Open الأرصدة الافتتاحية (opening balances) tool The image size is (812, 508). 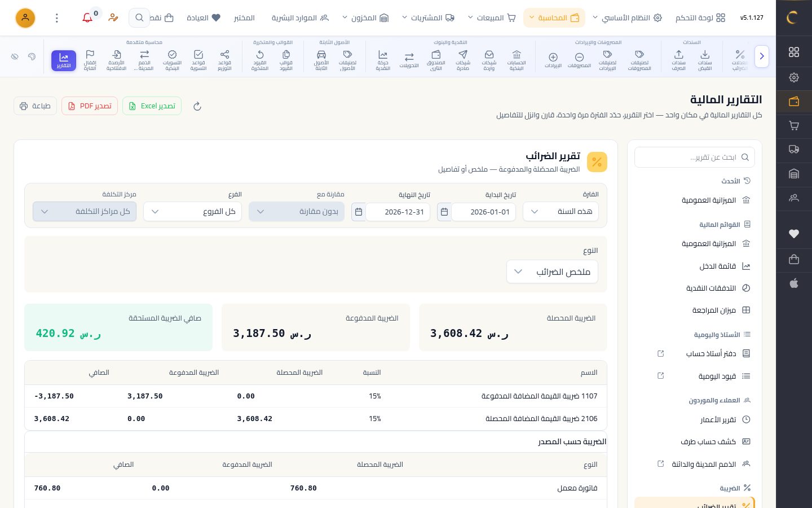pyautogui.click(x=117, y=60)
